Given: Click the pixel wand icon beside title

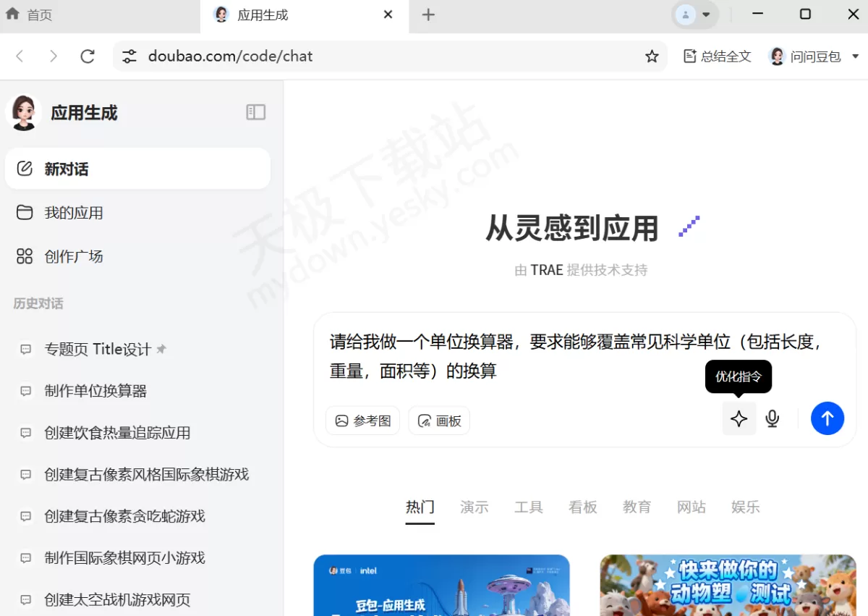Looking at the screenshot, I should pyautogui.click(x=689, y=227).
